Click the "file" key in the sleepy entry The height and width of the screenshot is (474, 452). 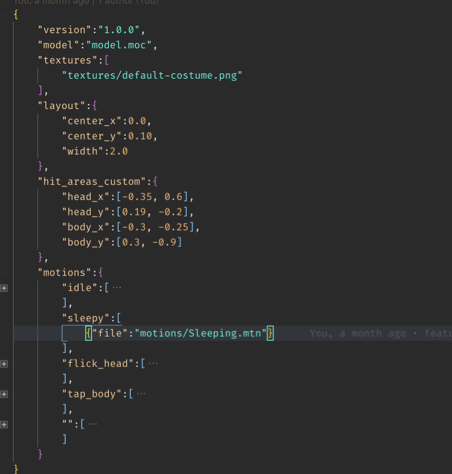[110, 333]
